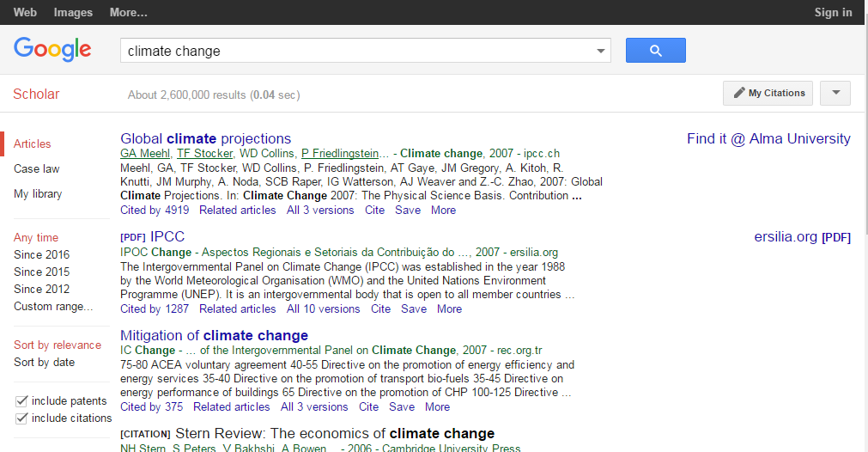Toggle the include patents checkbox
The width and height of the screenshot is (868, 452).
tap(21, 401)
